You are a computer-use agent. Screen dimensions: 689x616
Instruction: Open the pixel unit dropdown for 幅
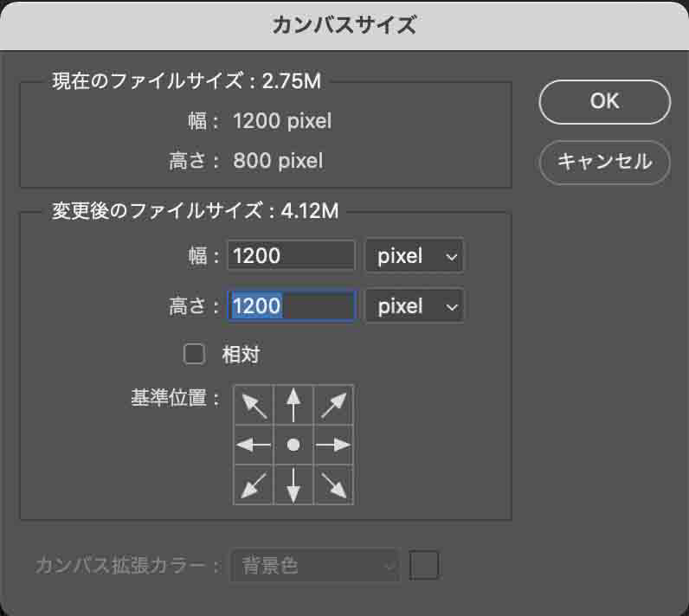coord(414,256)
